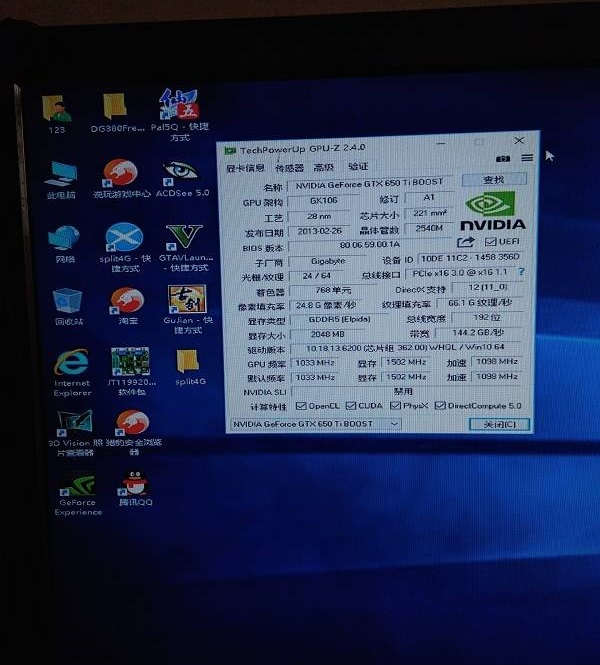Viewport: 600px width, 665px height.
Task: Click the 24.8 G pixel fillrate value
Action: click(x=327, y=305)
